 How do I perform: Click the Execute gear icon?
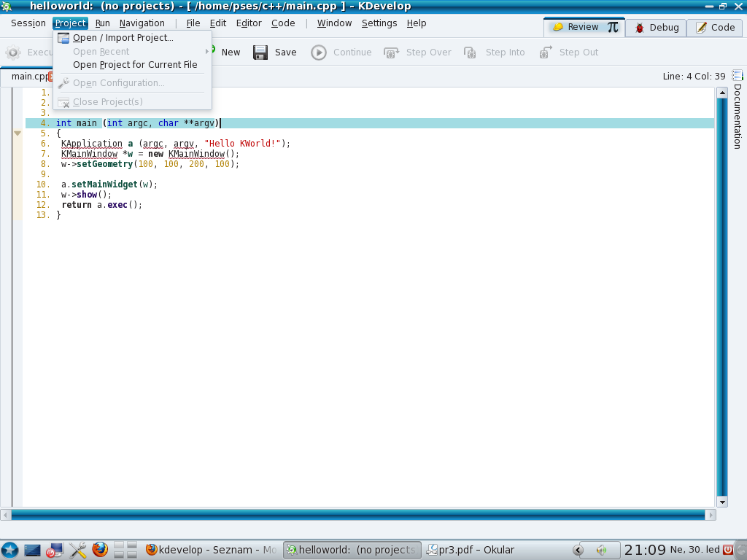(x=13, y=52)
